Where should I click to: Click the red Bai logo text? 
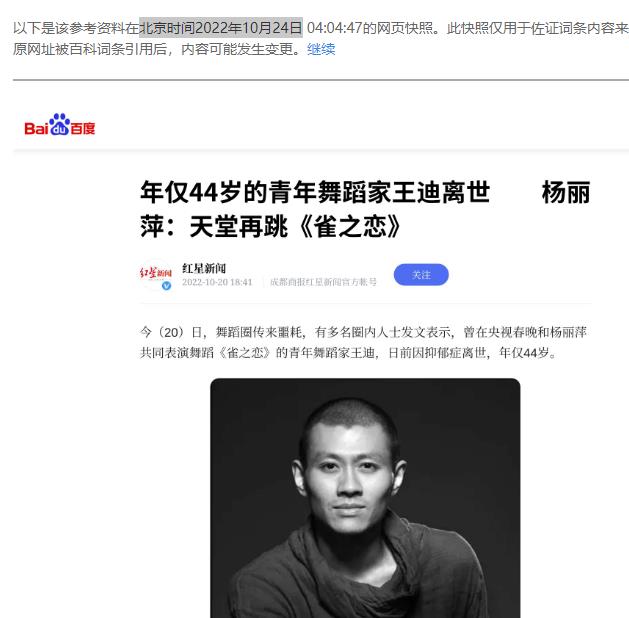(36, 129)
